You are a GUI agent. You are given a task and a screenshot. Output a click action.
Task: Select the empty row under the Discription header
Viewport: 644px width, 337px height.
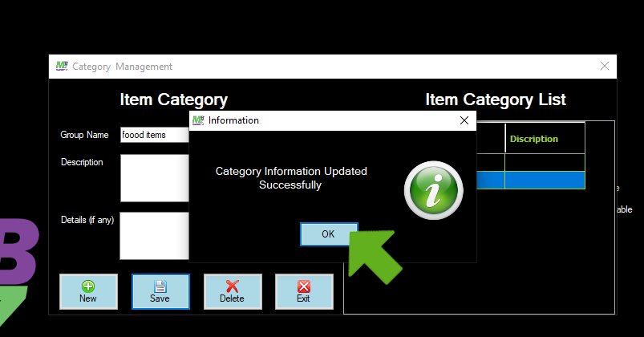pyautogui.click(x=544, y=162)
